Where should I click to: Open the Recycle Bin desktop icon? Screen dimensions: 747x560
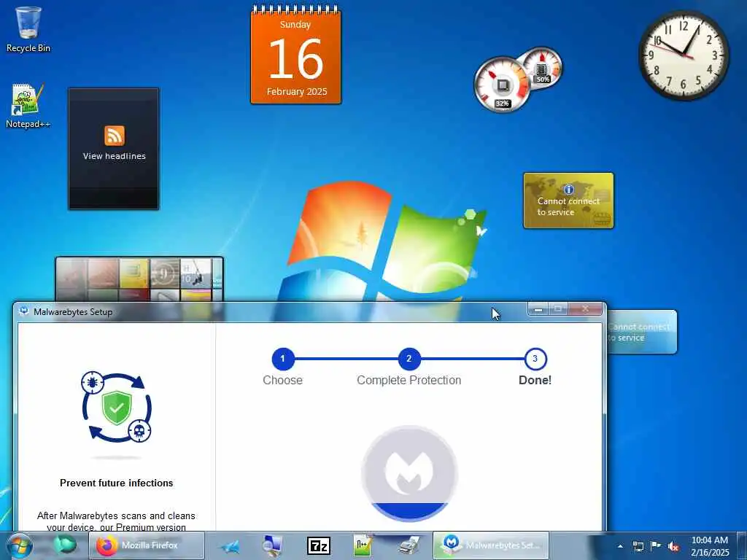point(28,29)
